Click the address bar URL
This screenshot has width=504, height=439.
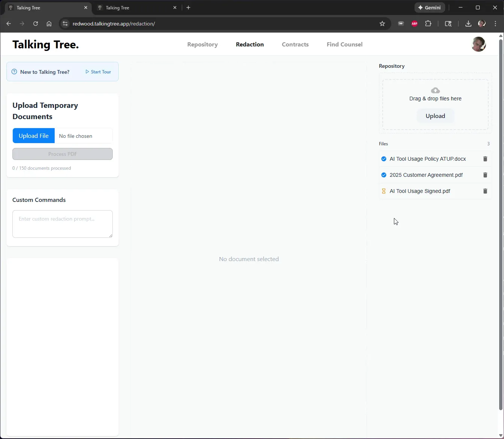[114, 24]
